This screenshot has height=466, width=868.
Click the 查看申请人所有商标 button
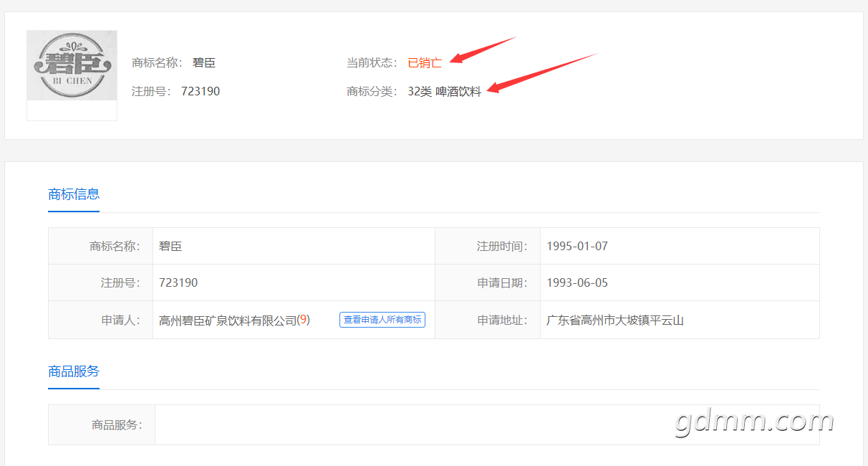coord(382,320)
